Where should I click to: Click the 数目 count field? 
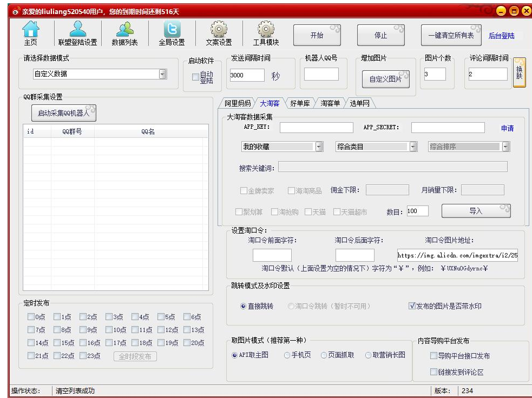click(418, 211)
